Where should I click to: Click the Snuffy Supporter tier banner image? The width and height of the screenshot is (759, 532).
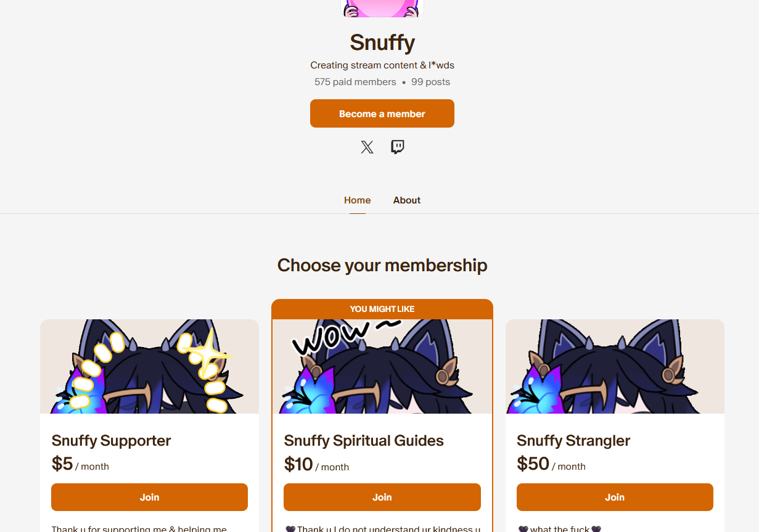(x=149, y=366)
